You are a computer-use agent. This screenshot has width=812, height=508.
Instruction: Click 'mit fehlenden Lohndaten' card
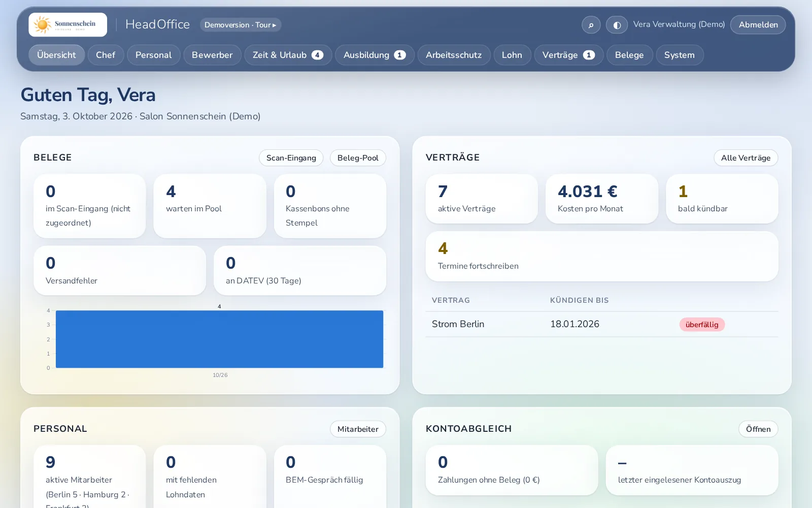click(x=210, y=477)
